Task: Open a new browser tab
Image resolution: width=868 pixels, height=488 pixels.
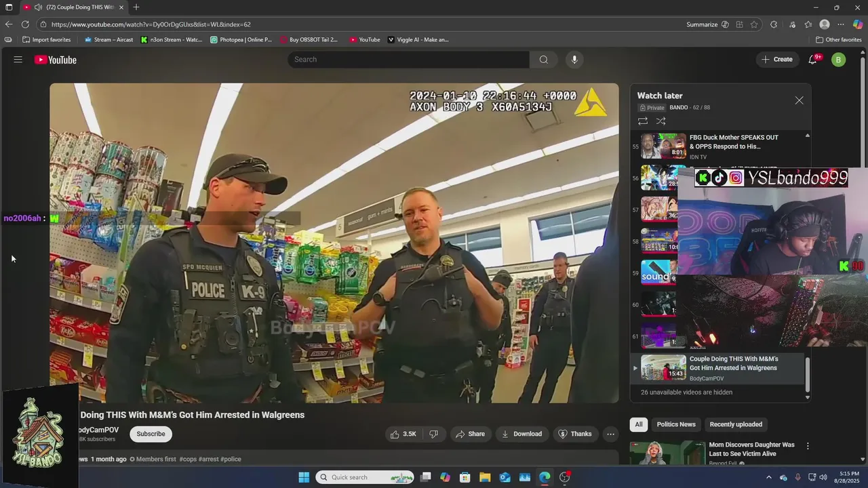Action: pyautogui.click(x=136, y=7)
